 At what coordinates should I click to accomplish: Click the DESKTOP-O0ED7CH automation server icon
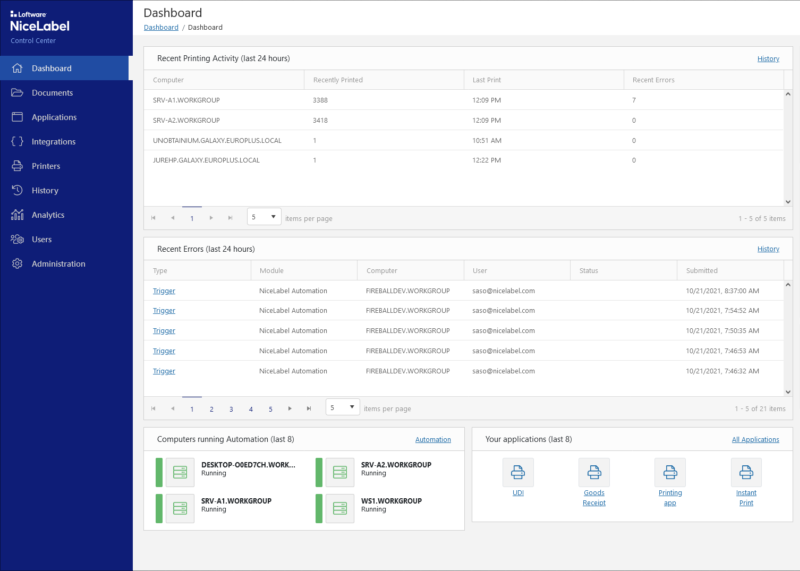pos(181,472)
